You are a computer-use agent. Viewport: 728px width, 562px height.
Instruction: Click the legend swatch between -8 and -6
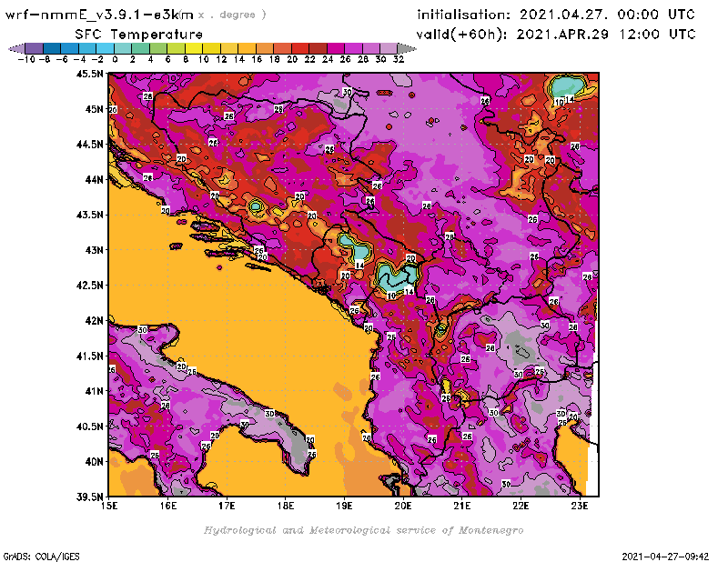(52, 48)
